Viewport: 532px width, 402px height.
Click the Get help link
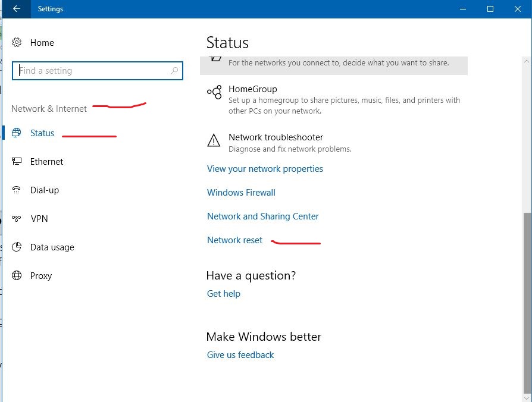(x=224, y=294)
